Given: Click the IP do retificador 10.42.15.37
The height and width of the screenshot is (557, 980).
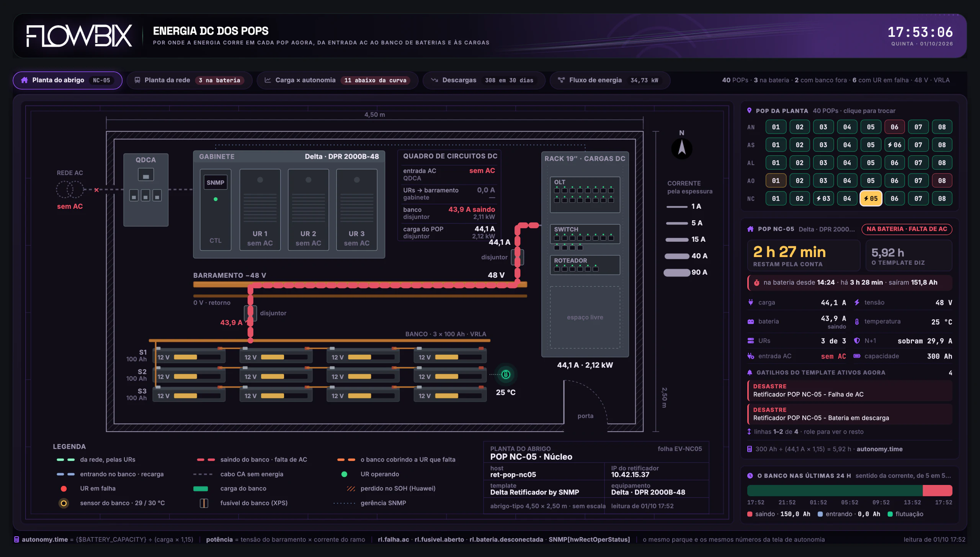Looking at the screenshot, I should tap(630, 475).
